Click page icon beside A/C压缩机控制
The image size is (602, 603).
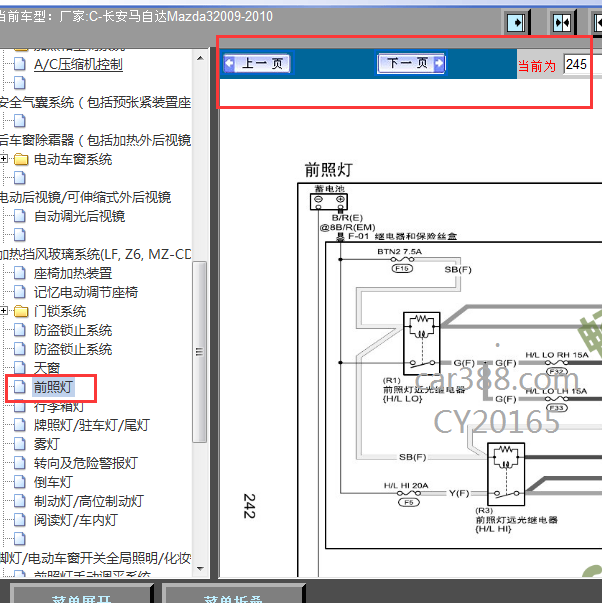20,64
